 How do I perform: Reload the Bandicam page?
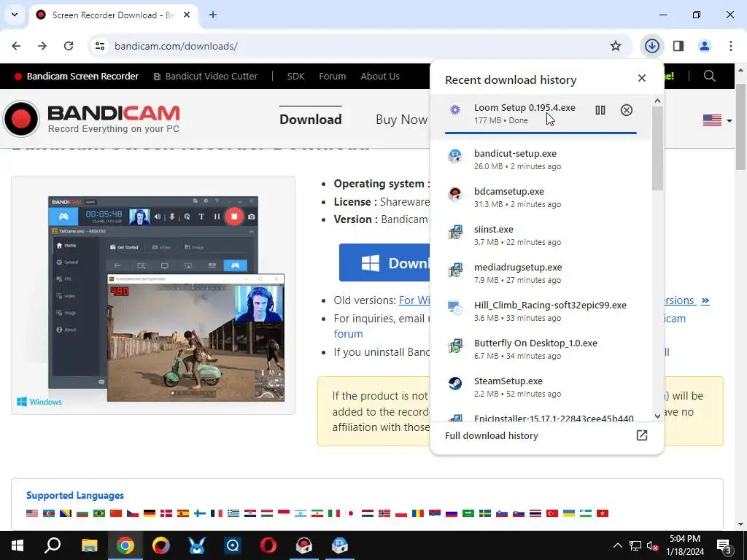69,46
